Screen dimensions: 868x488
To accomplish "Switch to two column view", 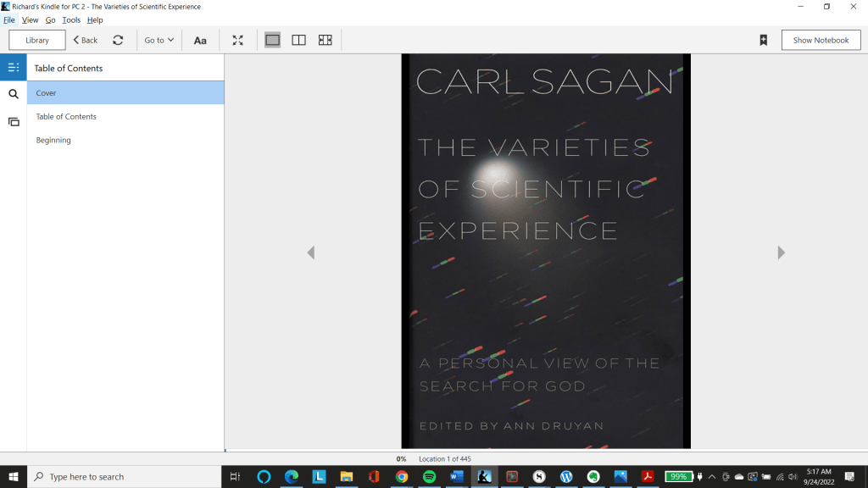I will [x=298, y=40].
